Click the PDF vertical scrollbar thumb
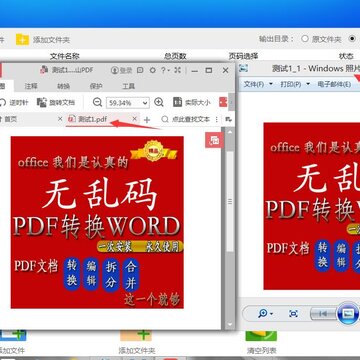 click(x=230, y=201)
